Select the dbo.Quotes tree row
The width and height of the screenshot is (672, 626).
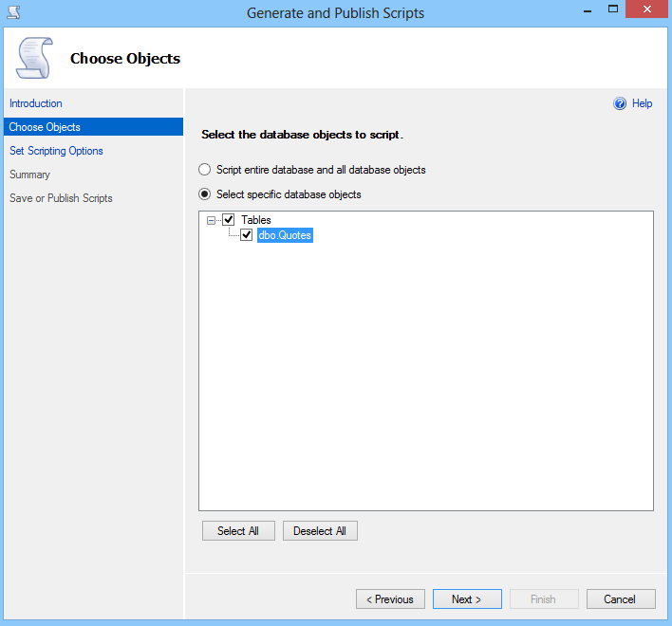[x=285, y=235]
